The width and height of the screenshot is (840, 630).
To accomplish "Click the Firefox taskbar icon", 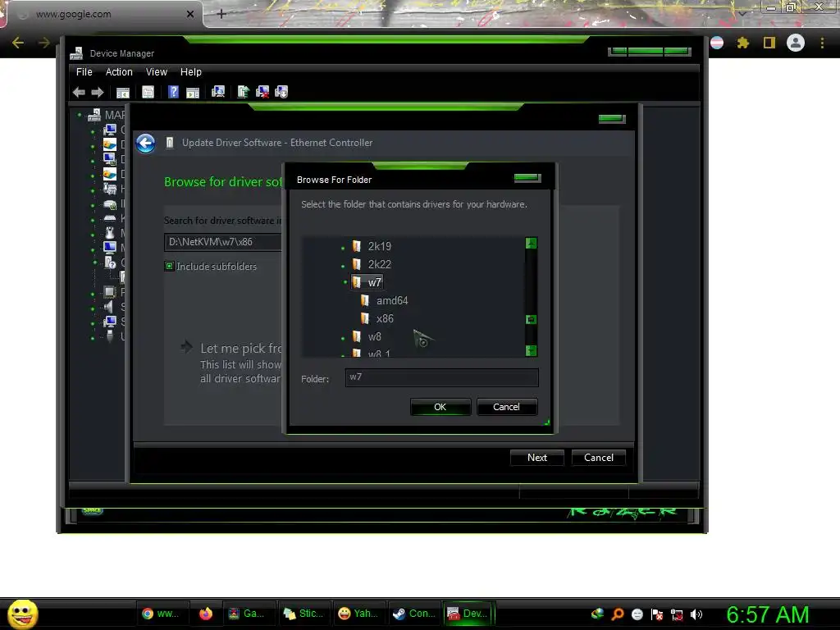I will coord(205,614).
